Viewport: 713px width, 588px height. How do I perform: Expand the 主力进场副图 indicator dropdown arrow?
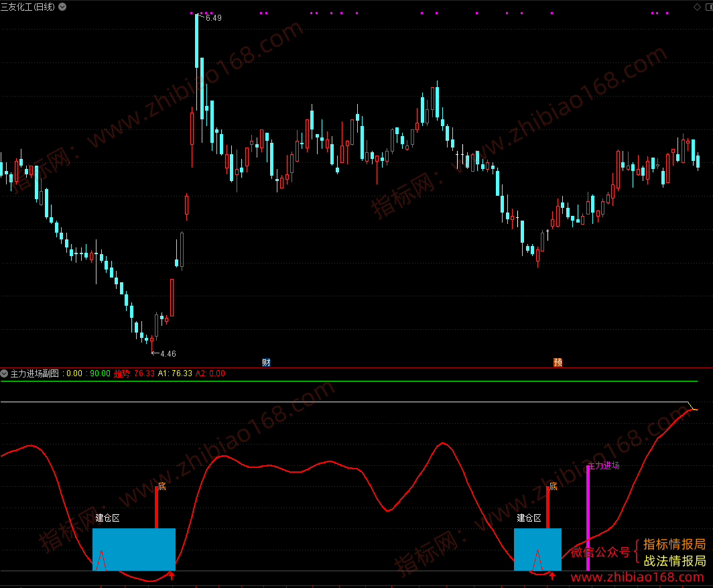(4, 373)
